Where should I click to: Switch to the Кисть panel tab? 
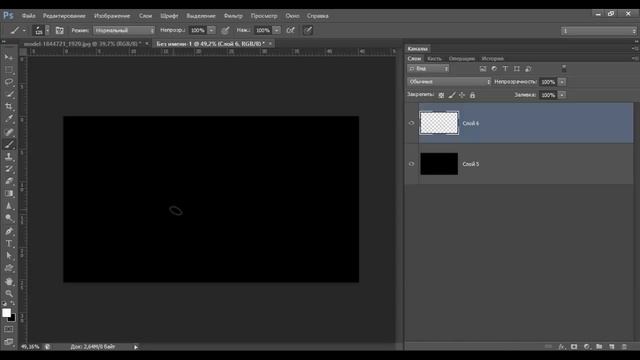[x=434, y=59]
